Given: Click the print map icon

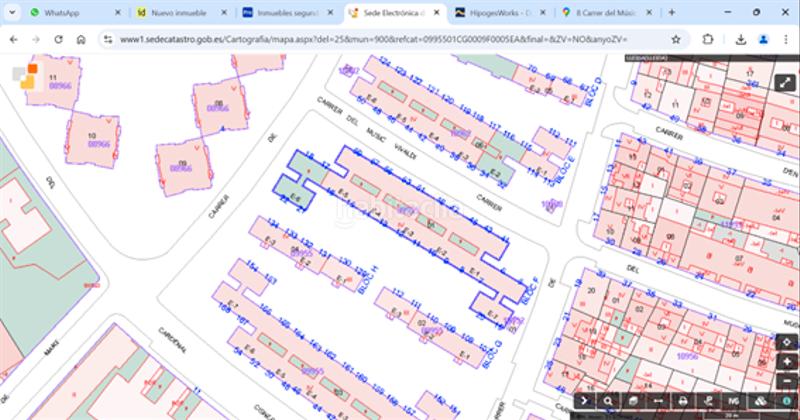Looking at the screenshot, I should [x=683, y=401].
